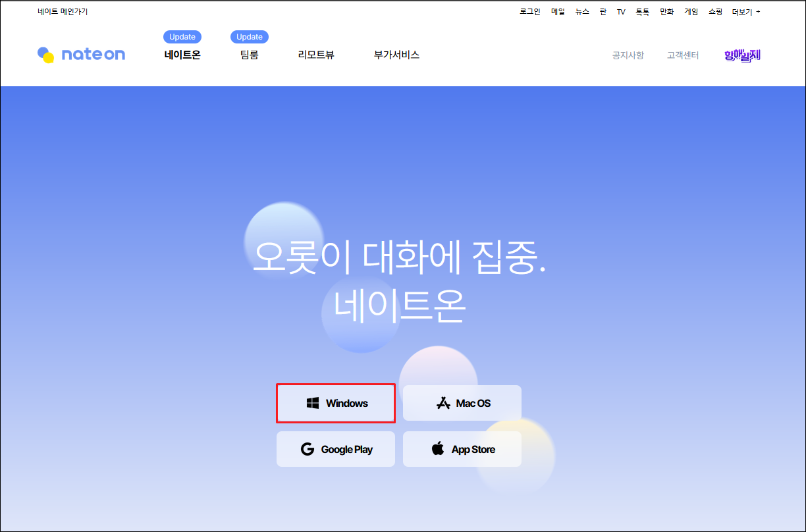Open Google Play download button
The height and width of the screenshot is (532, 806).
336,449
